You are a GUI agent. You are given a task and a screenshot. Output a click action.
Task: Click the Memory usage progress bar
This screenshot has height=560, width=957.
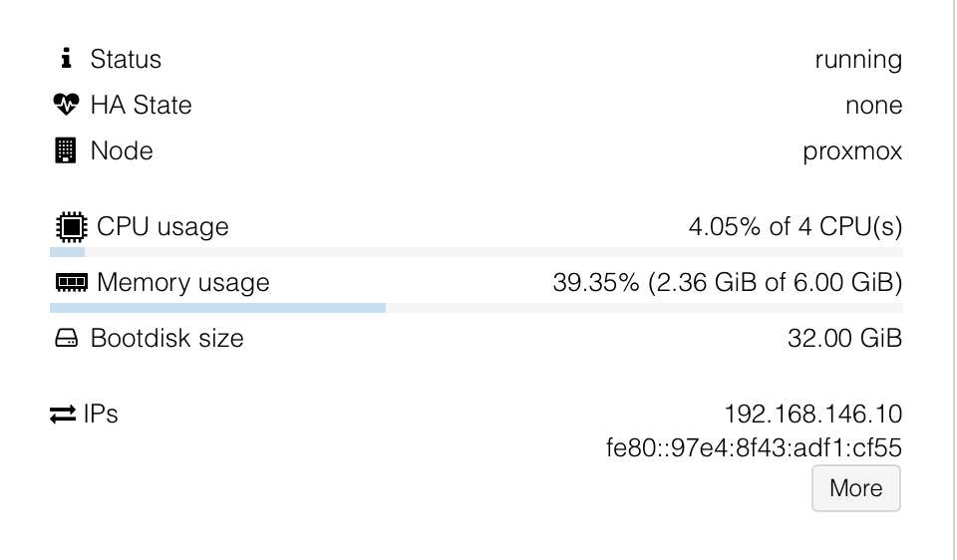point(477,308)
